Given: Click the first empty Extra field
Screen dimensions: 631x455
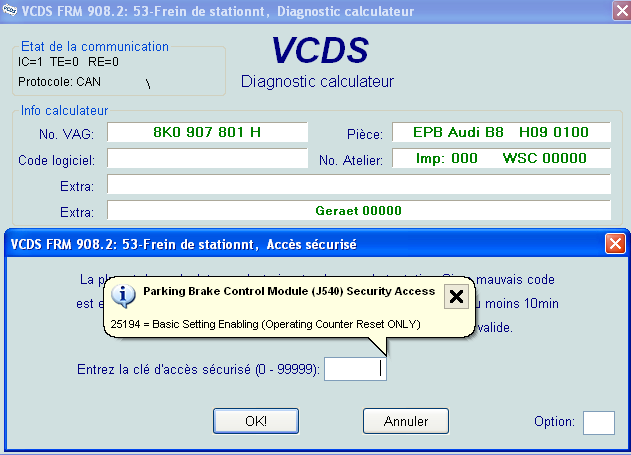Looking at the screenshot, I should pos(358,185).
